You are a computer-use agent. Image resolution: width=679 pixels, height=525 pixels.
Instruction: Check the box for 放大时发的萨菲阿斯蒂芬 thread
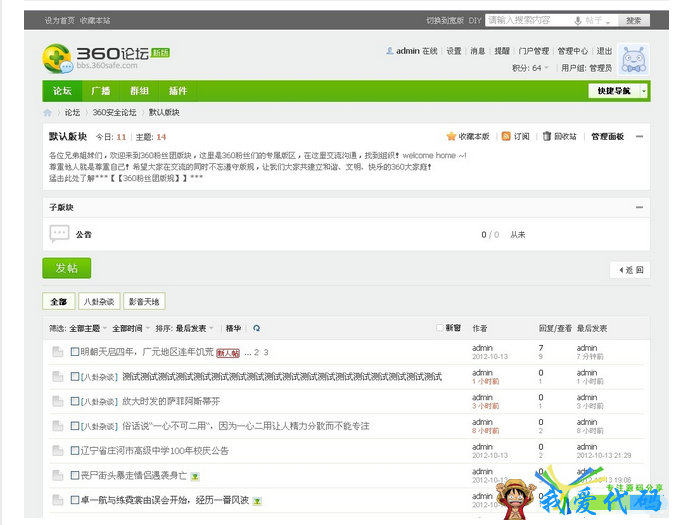pyautogui.click(x=74, y=401)
